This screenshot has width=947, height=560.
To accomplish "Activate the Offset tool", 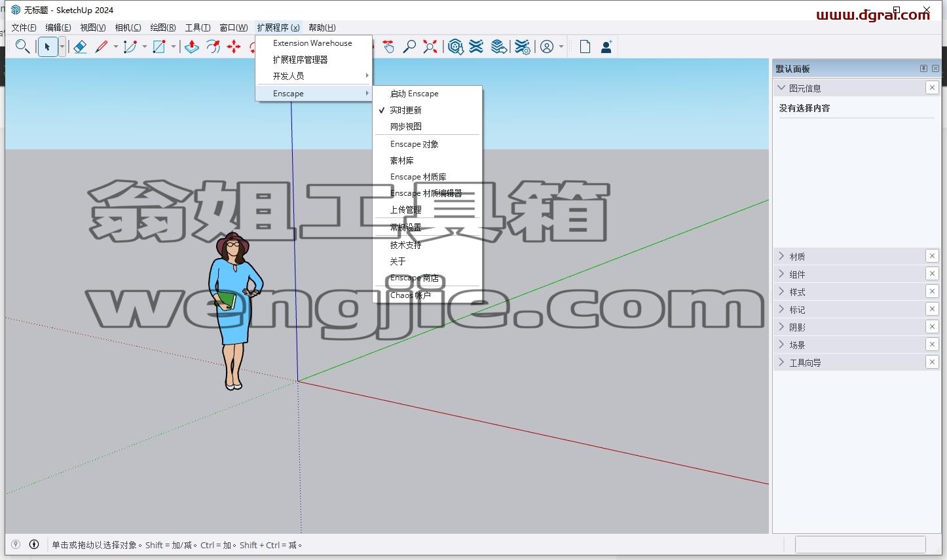I will [213, 47].
